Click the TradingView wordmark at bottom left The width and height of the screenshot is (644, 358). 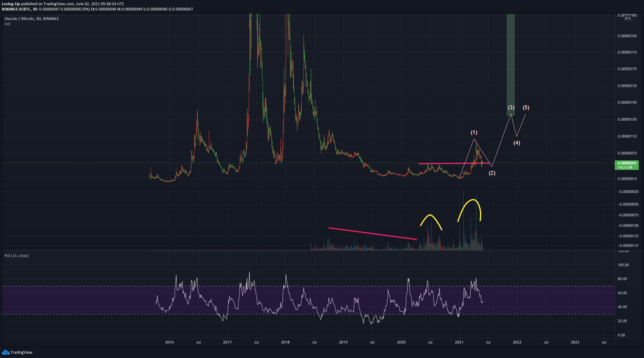click(21, 352)
